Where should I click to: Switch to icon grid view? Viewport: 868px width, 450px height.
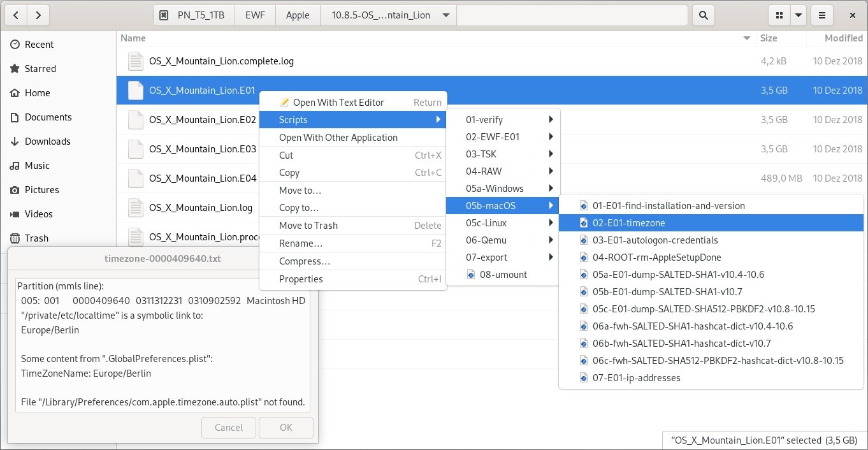click(779, 15)
